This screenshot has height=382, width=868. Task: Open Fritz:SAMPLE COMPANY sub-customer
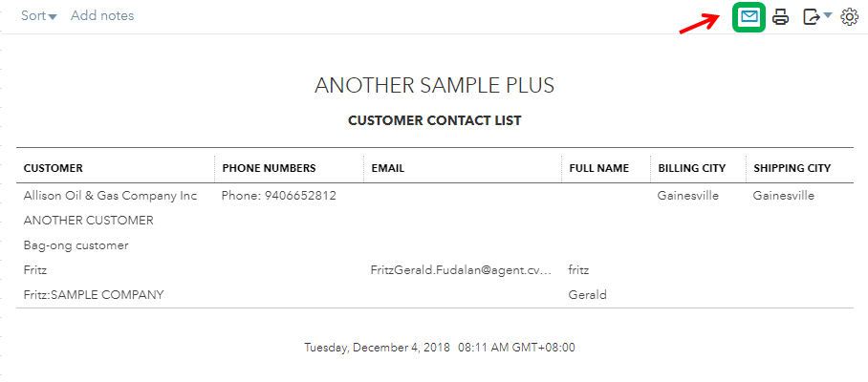click(94, 295)
